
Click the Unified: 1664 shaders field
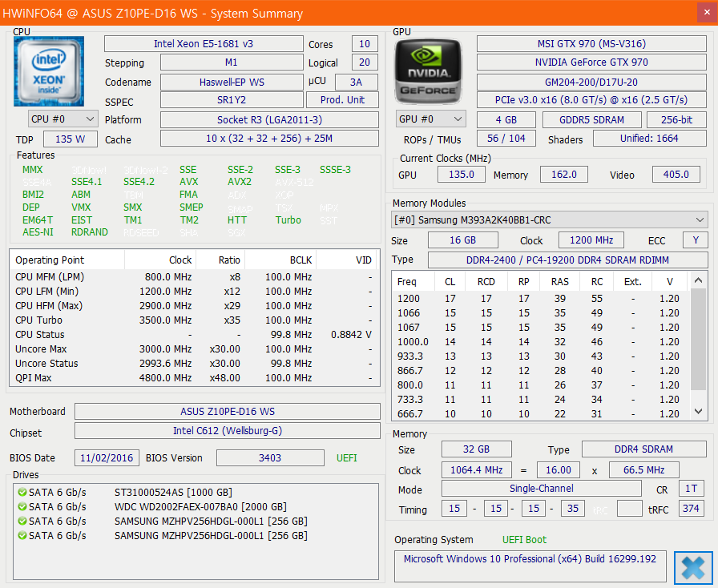coord(650,139)
